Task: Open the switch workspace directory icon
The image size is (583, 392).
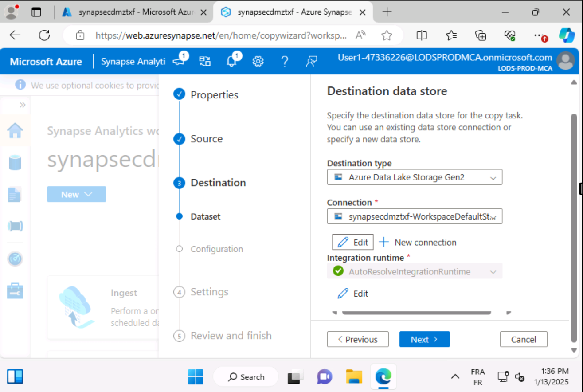Action: pyautogui.click(x=205, y=61)
